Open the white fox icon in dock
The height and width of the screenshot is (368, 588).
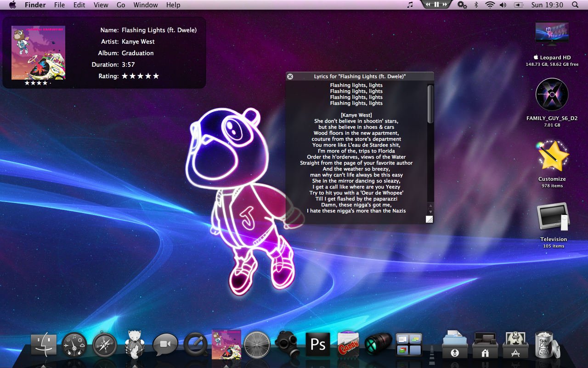pyautogui.click(x=135, y=344)
